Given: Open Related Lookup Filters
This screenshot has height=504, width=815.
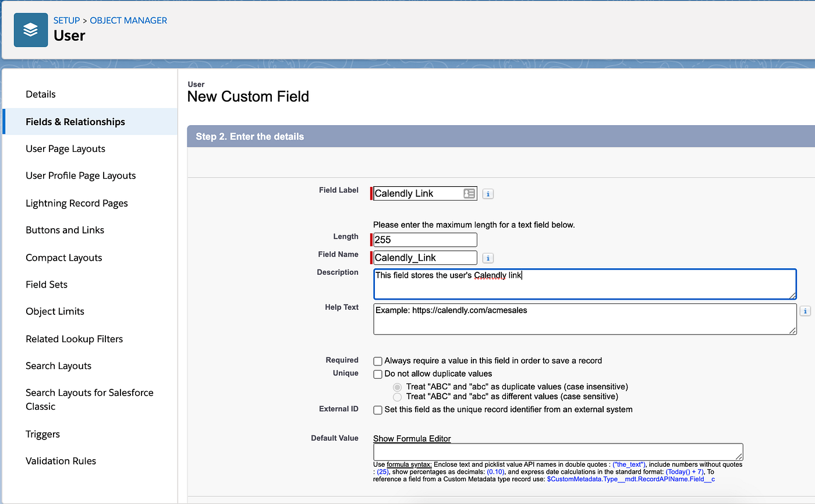Looking at the screenshot, I should 75,339.
